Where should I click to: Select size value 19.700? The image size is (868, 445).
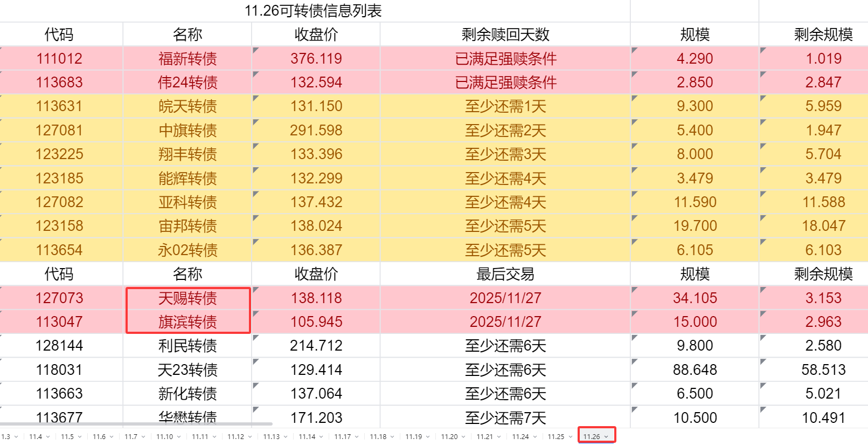click(695, 225)
